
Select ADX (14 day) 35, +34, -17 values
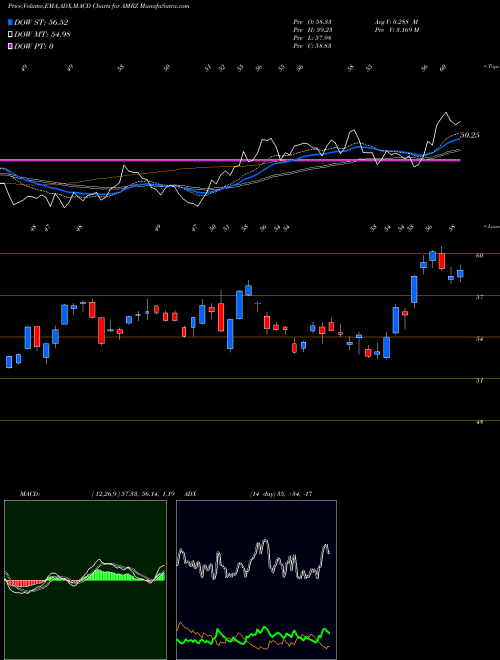(x=281, y=494)
